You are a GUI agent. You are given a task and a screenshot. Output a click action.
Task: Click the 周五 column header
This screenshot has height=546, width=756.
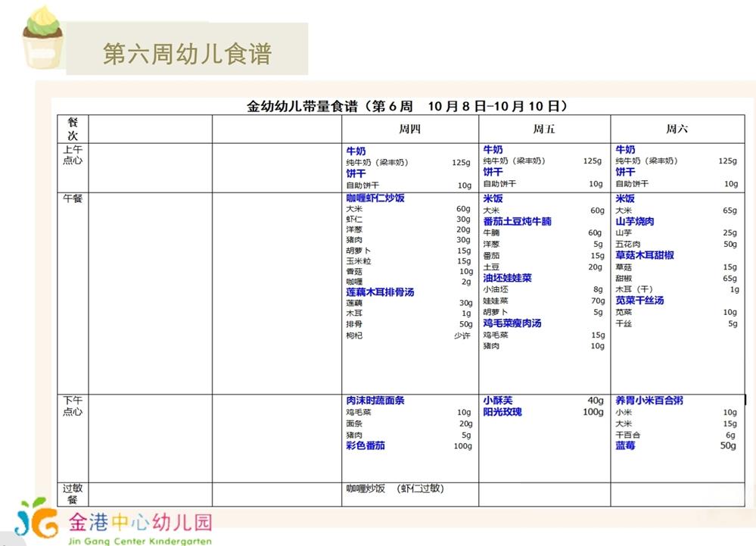544,129
